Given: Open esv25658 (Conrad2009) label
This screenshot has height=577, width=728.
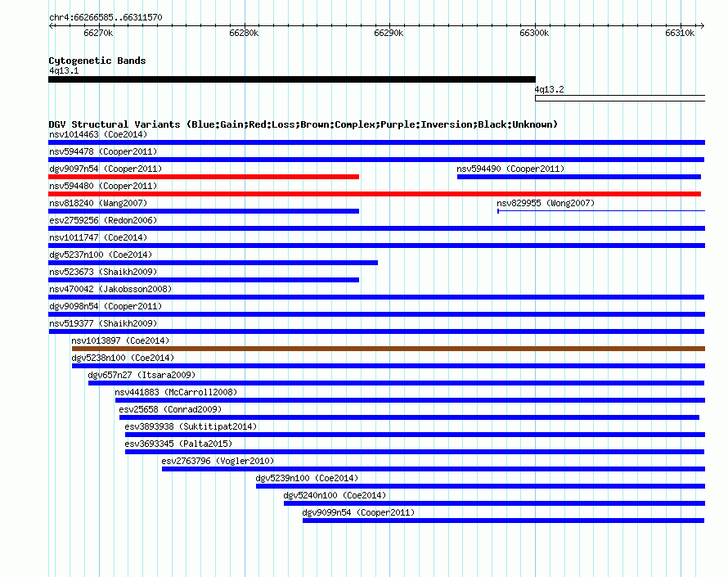Looking at the screenshot, I should tap(170, 409).
